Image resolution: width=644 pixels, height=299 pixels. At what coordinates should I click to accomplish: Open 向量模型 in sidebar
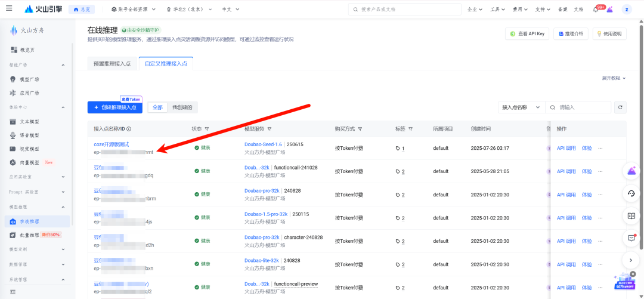(x=31, y=162)
